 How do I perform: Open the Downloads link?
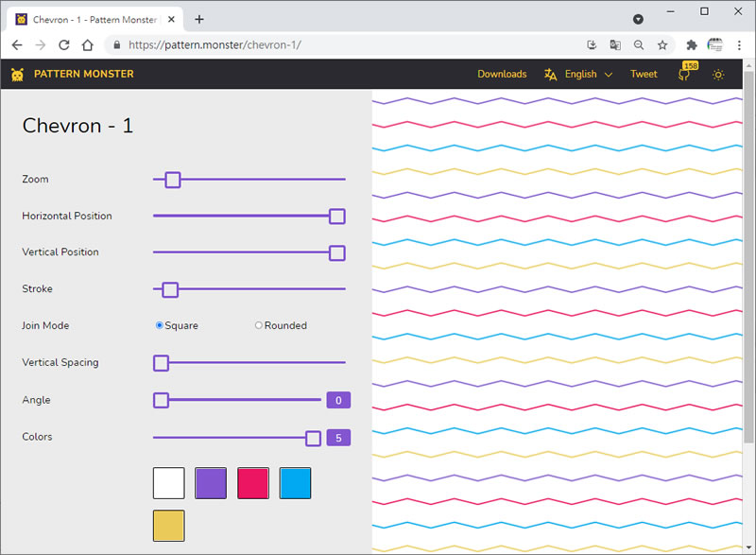502,75
